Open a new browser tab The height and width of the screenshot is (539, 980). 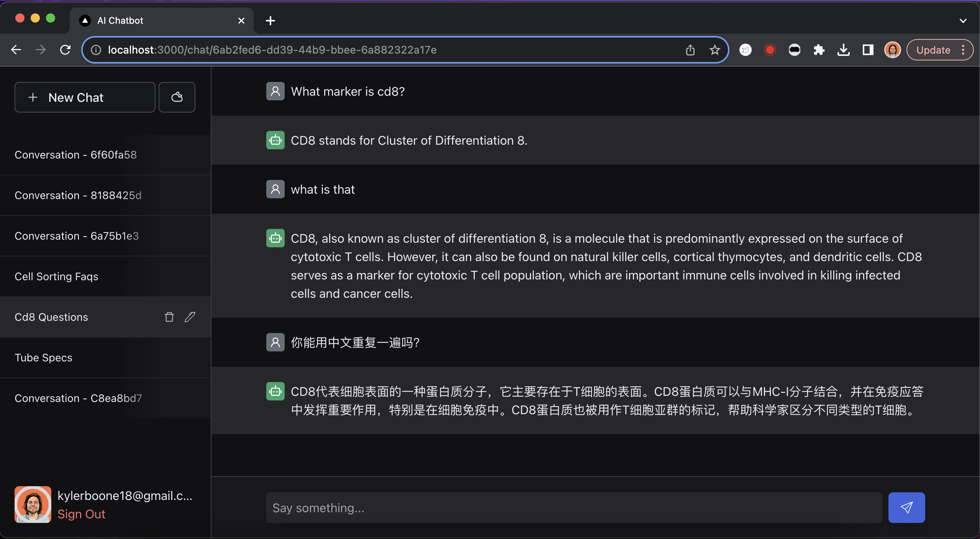click(270, 21)
